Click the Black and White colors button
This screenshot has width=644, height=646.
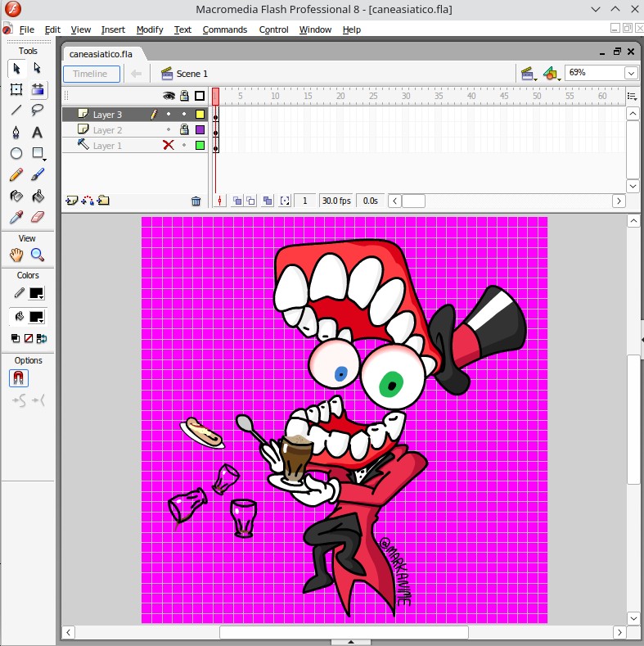click(x=16, y=338)
